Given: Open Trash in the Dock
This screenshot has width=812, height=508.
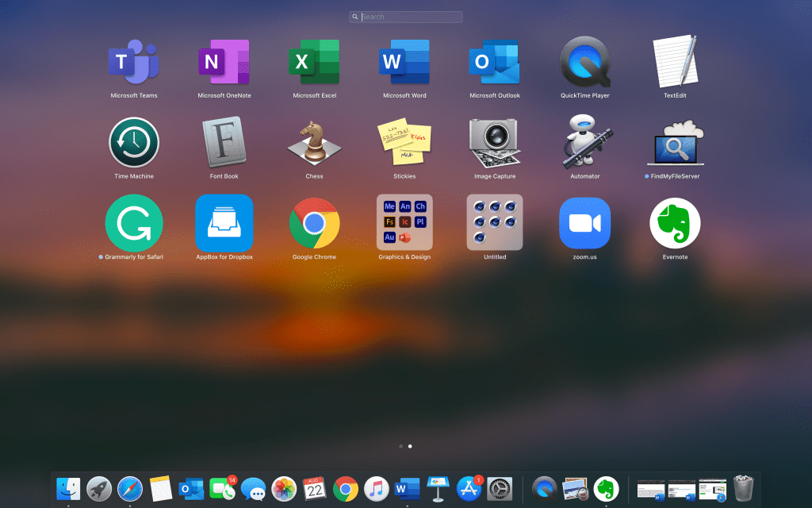Looking at the screenshot, I should click(x=743, y=489).
